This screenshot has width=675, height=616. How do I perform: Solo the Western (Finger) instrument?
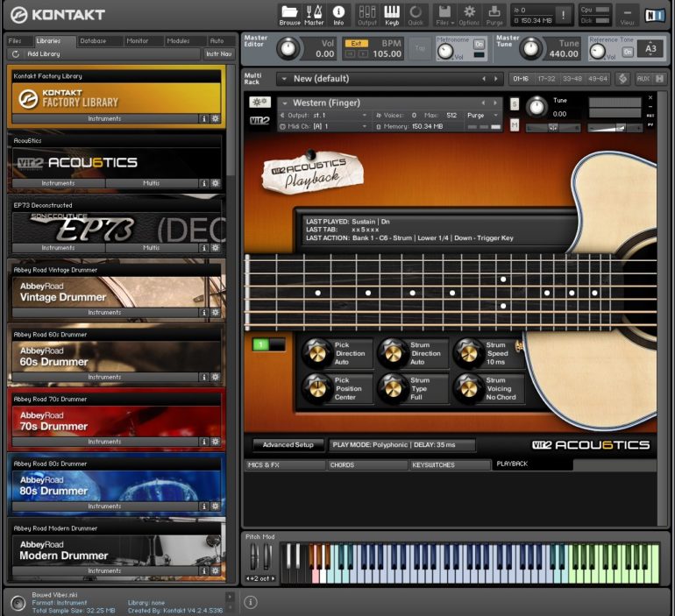tap(515, 104)
